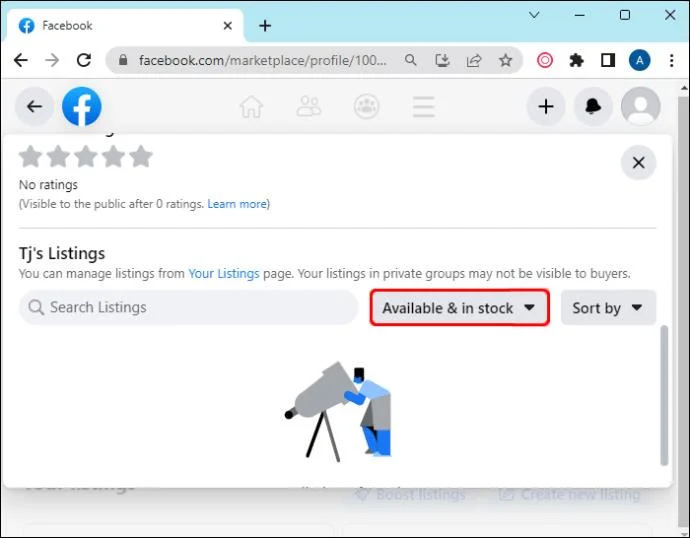Select the Facebook browser tab
The height and width of the screenshot is (538, 690).
click(123, 26)
